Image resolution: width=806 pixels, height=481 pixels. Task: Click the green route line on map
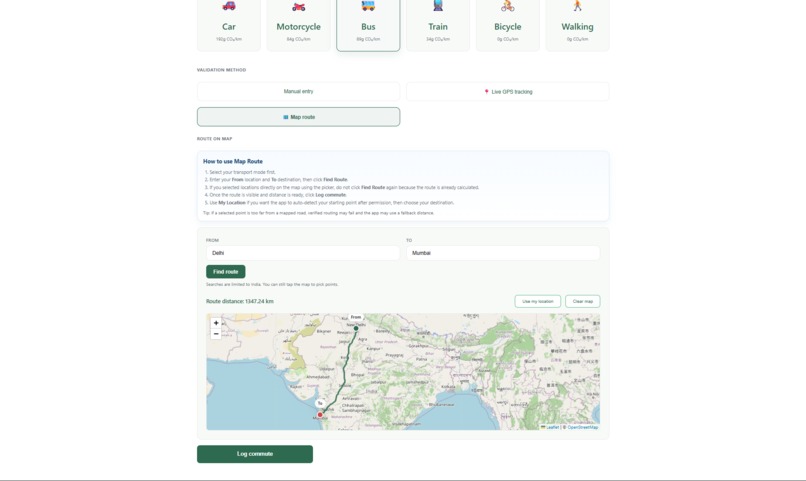(x=344, y=369)
